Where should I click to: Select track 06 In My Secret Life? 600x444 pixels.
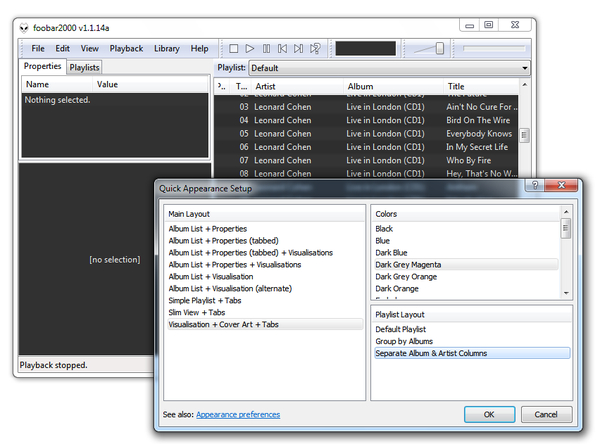(x=366, y=147)
